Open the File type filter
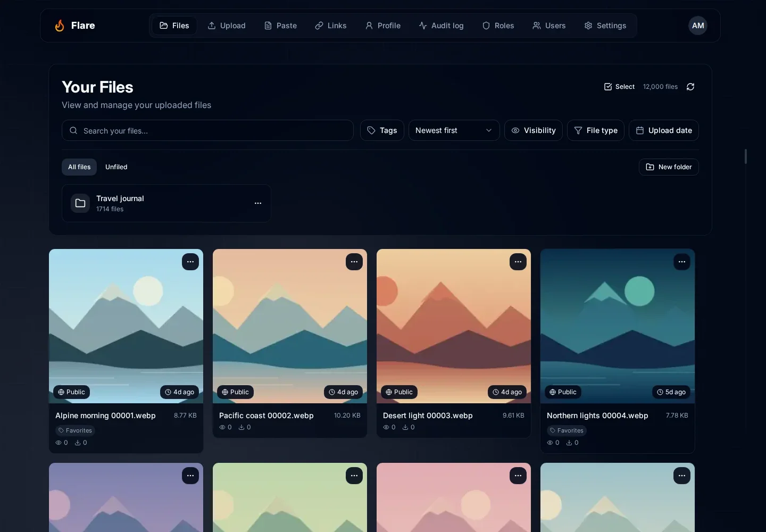Image resolution: width=766 pixels, height=532 pixels. [596, 130]
